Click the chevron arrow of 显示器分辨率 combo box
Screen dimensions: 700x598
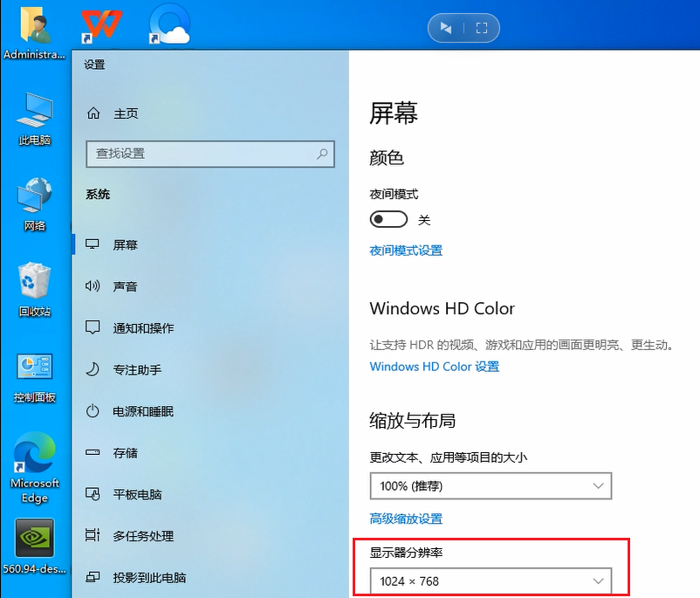(598, 581)
